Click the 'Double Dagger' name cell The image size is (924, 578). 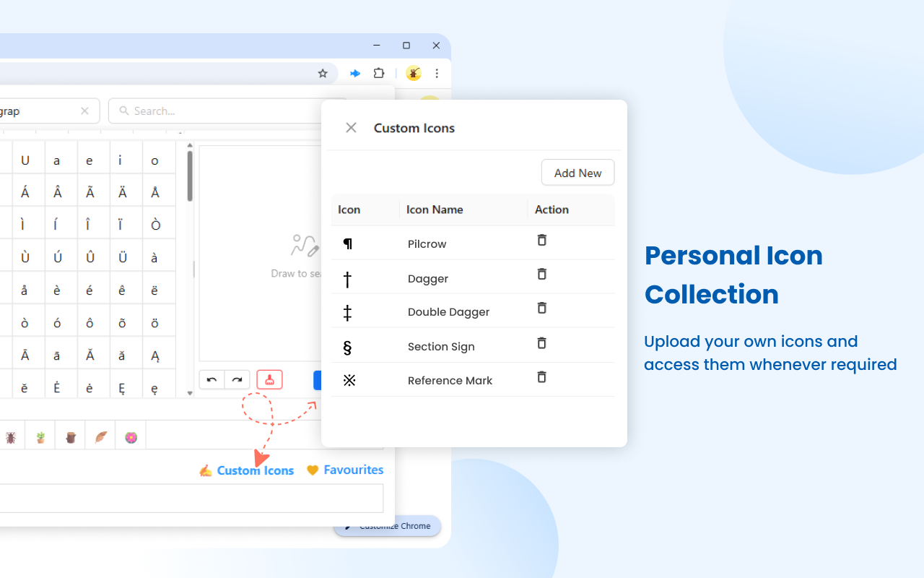pos(448,312)
